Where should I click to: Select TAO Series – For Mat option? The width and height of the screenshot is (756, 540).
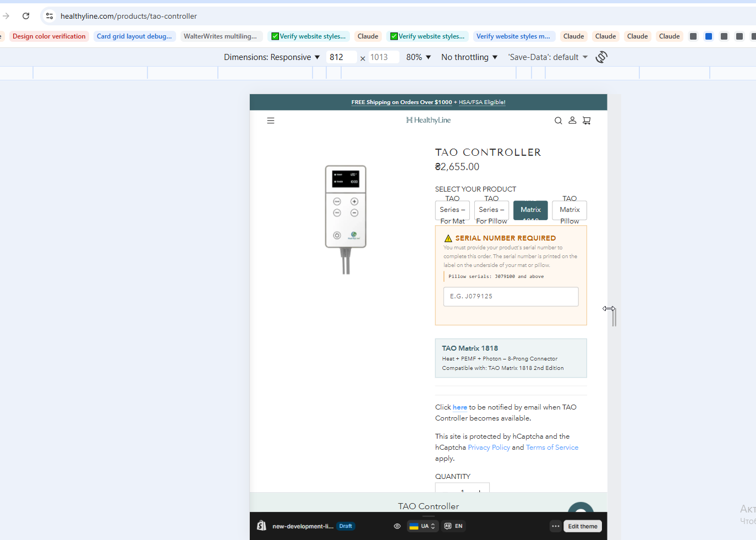(x=452, y=210)
